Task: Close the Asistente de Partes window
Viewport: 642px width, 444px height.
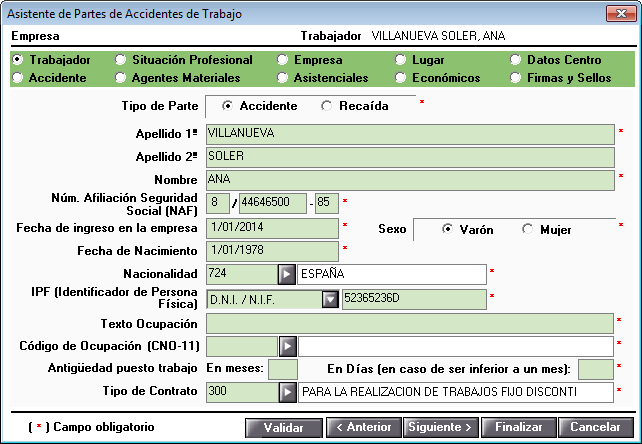Action: pos(621,14)
